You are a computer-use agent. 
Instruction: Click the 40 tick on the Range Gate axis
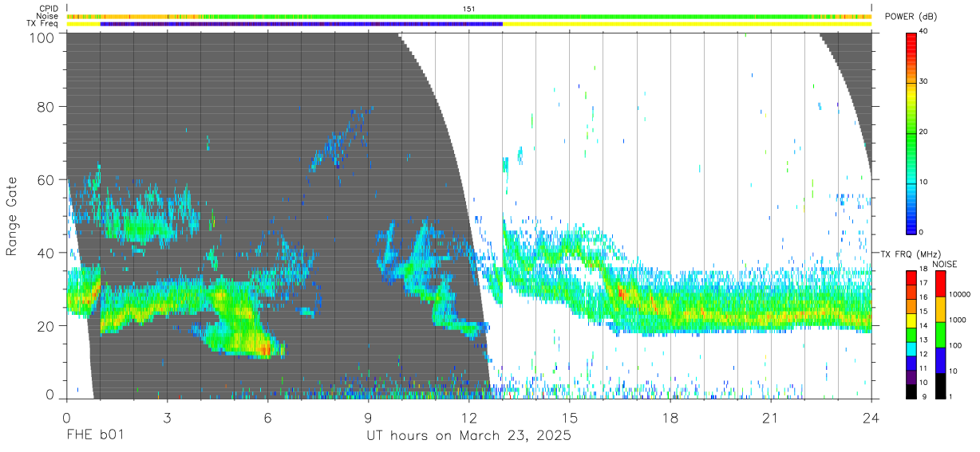45,253
